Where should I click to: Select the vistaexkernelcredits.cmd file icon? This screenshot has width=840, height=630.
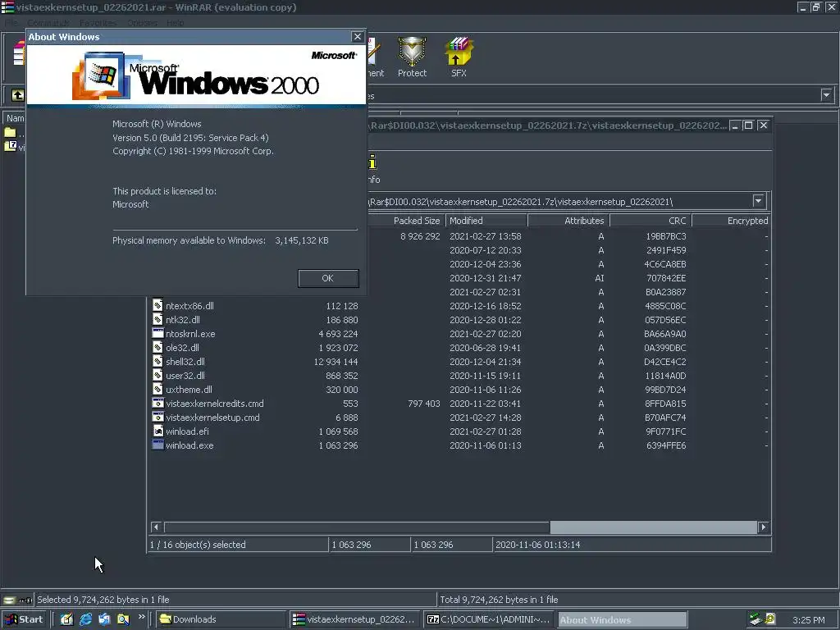pyautogui.click(x=157, y=403)
